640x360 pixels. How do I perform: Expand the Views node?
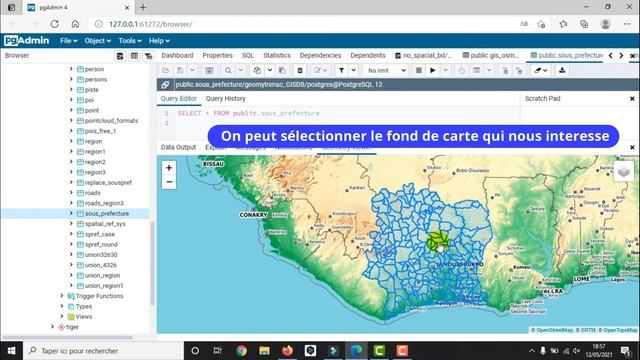click(x=62, y=316)
